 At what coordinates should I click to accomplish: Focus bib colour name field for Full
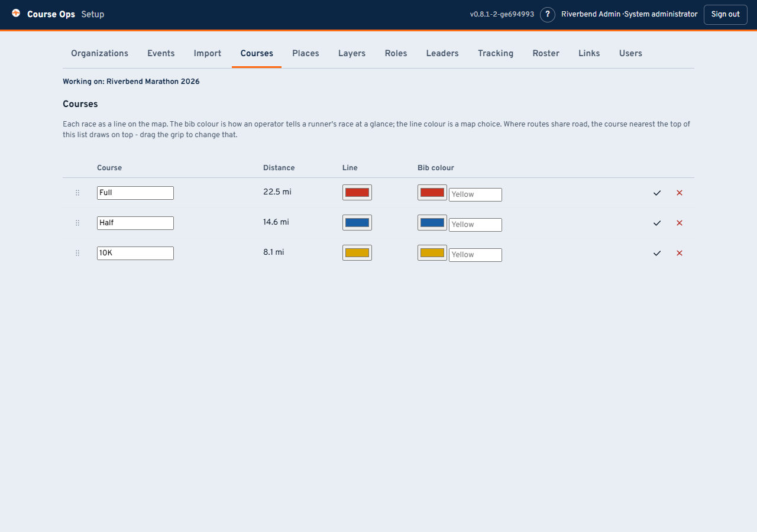point(475,194)
